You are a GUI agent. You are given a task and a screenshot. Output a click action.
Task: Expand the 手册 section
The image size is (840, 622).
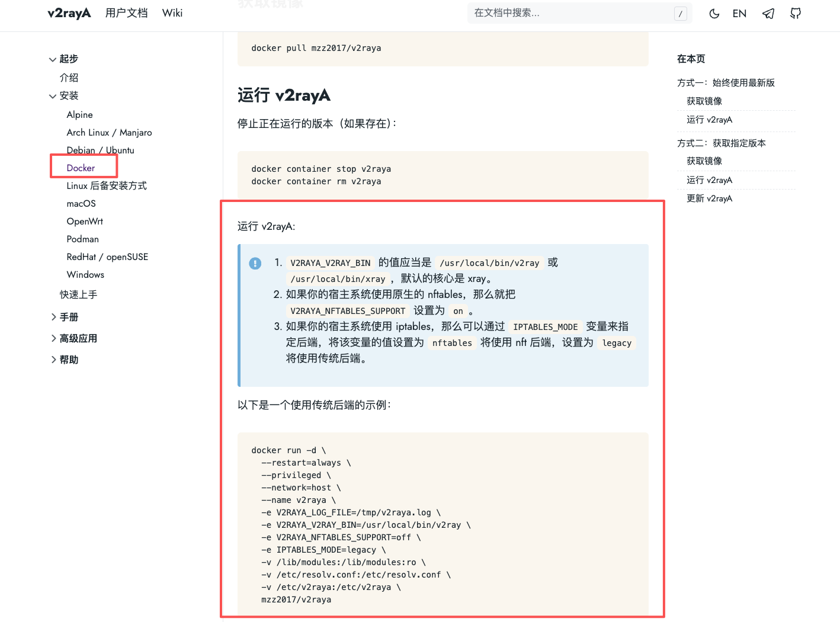[x=54, y=318]
